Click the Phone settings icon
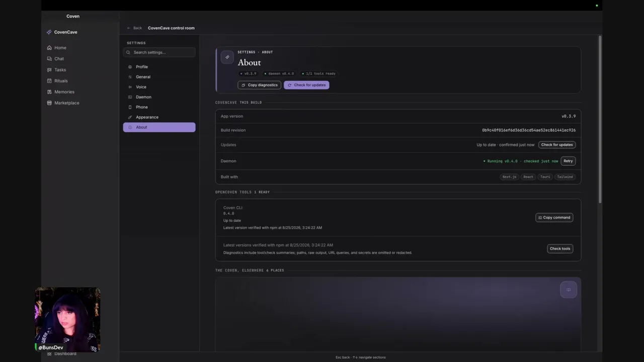The height and width of the screenshot is (362, 644). (130, 107)
